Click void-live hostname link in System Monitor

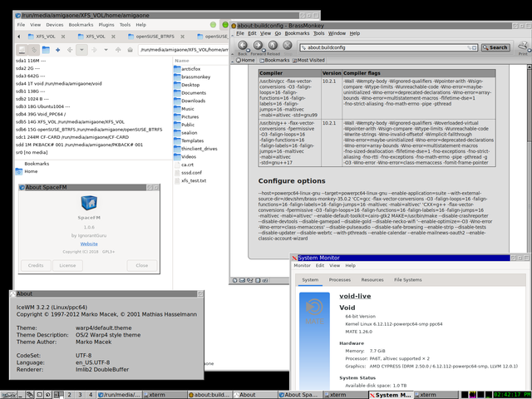[x=355, y=296]
